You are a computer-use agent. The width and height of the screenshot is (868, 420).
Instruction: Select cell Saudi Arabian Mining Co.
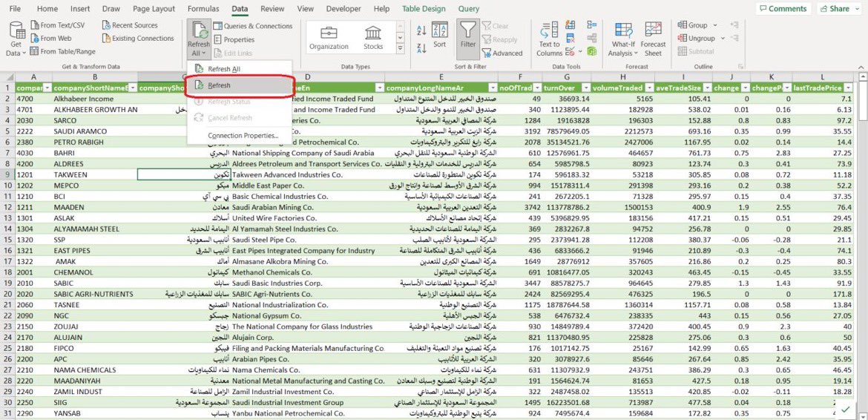[308, 207]
